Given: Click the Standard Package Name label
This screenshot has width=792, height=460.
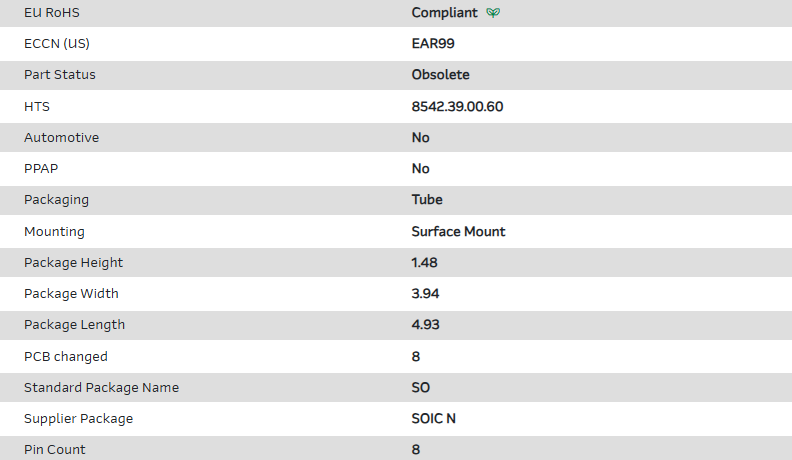Looking at the screenshot, I should pos(101,388).
